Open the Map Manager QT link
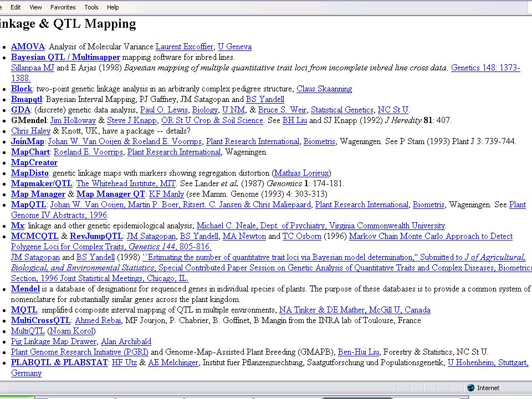Screen dimensions: 532x399 [x=111, y=194]
